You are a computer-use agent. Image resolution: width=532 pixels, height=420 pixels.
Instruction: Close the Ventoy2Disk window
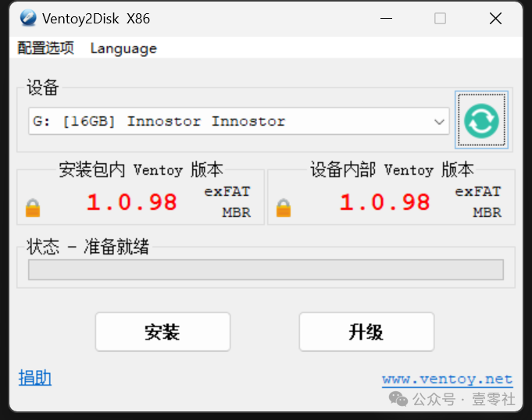click(x=495, y=18)
